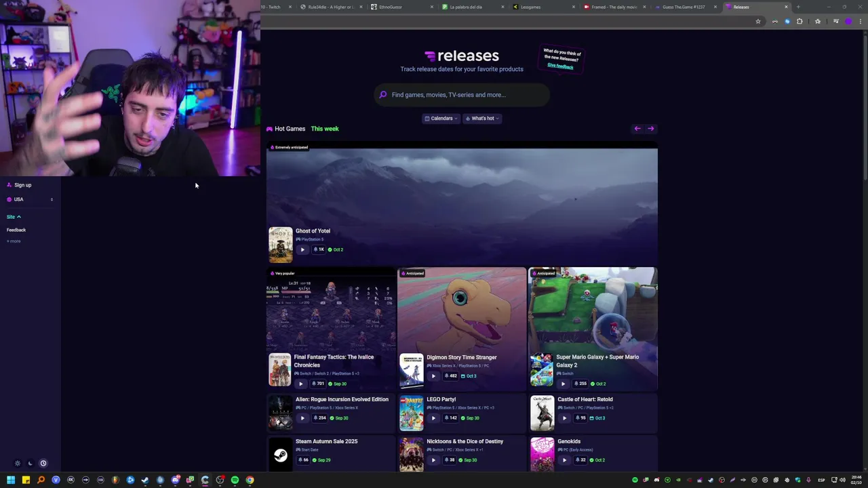Select auto theme clock icon
Viewport: 868px width, 488px height.
[43, 464]
